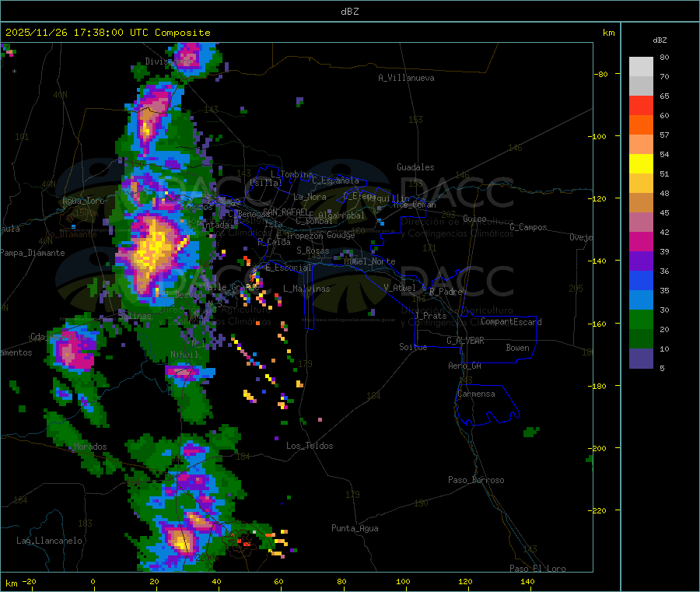Click the bright green 20-30 dBZ legend swatch

[641, 319]
